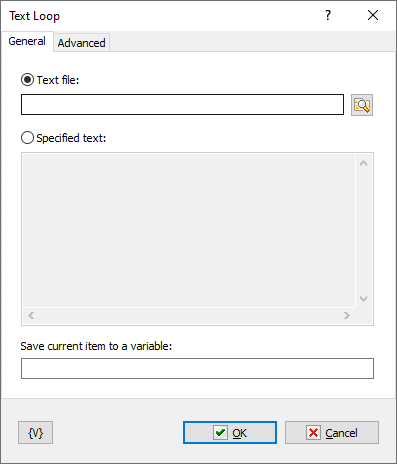Viewport: 397px width, 464px height.
Task: Focus the Text file path input field
Action: [x=182, y=105]
